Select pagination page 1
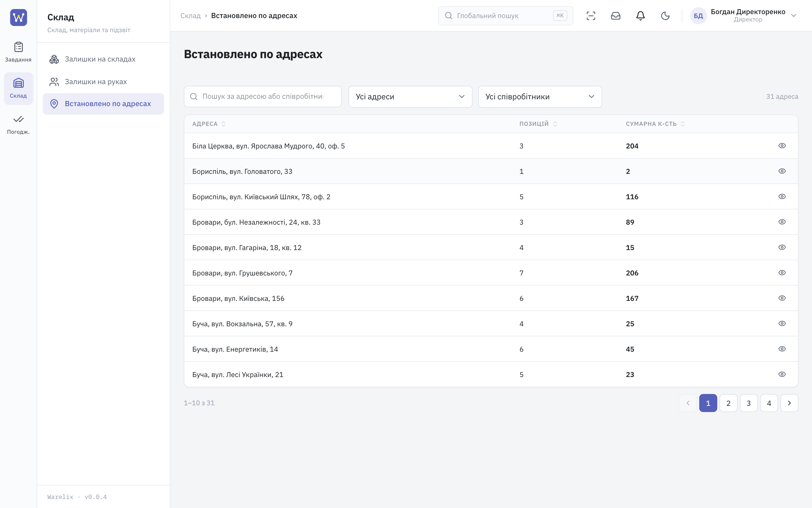Viewport: 812px width, 508px height. tap(708, 403)
